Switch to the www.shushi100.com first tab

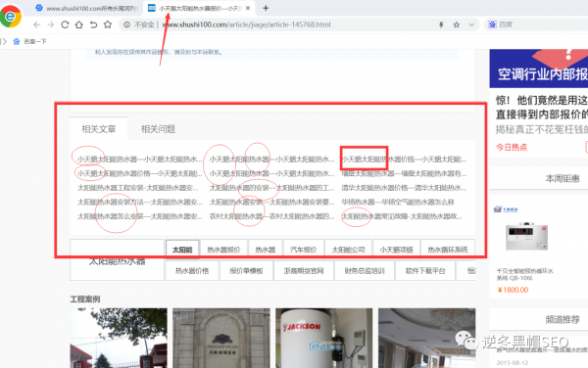click(87, 8)
